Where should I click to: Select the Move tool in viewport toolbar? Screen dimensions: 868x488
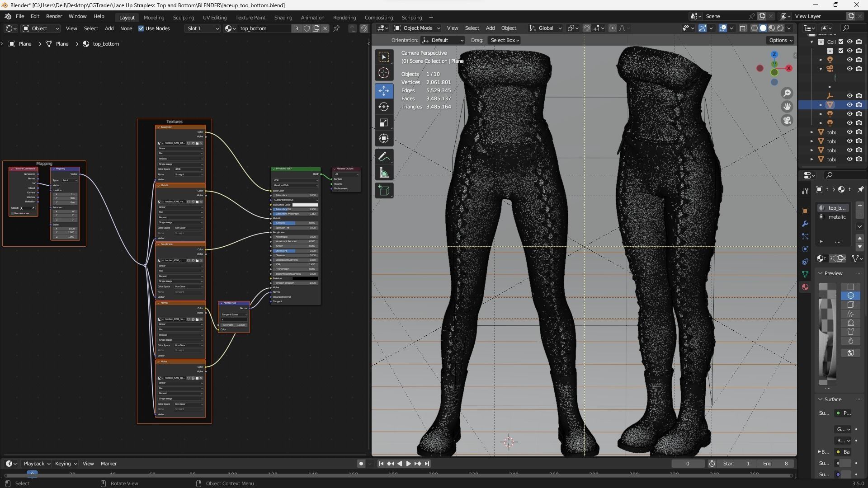point(384,90)
